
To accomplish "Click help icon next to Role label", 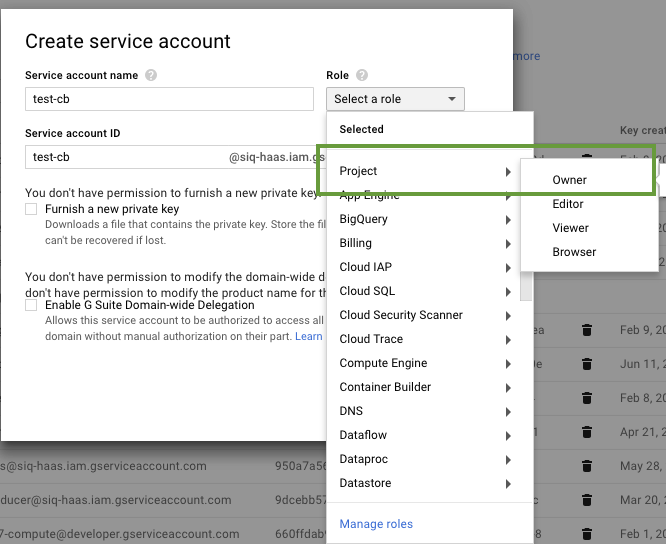I will [362, 75].
